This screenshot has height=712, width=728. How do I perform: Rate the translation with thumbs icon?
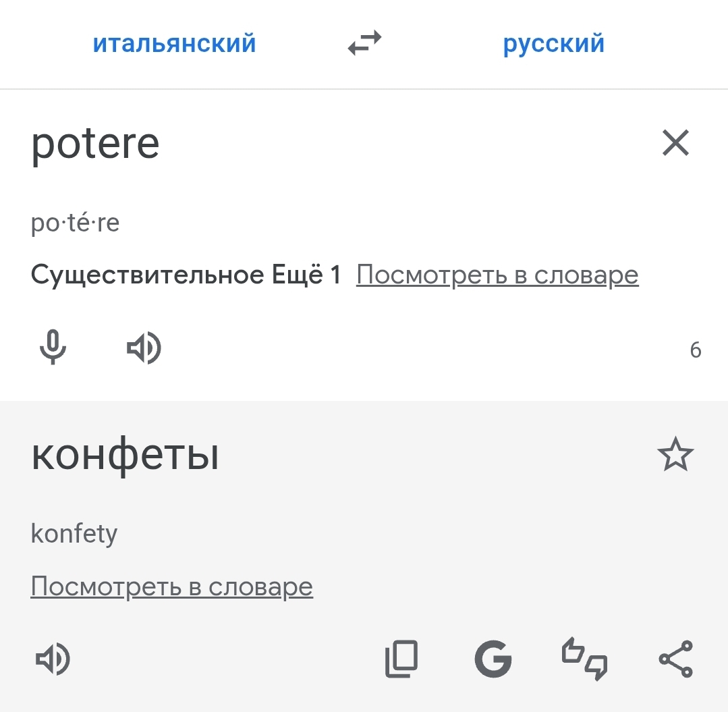(584, 659)
